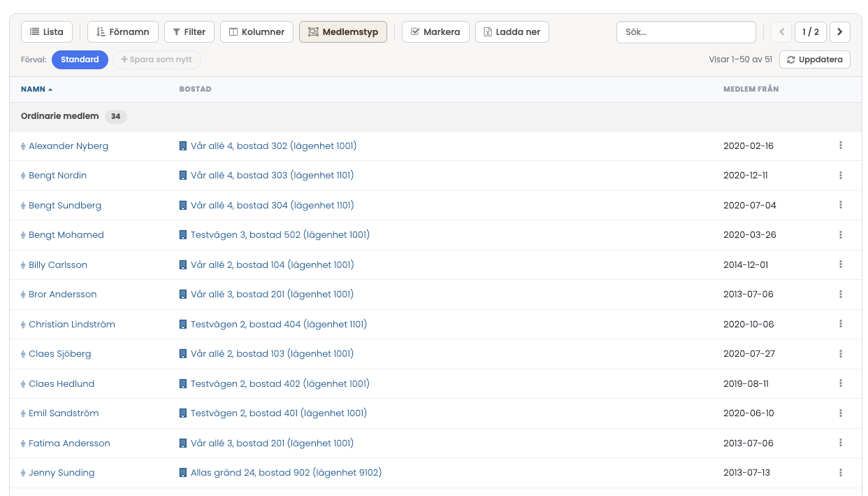Open member Fatima Andersson
868x496 pixels.
tap(69, 444)
